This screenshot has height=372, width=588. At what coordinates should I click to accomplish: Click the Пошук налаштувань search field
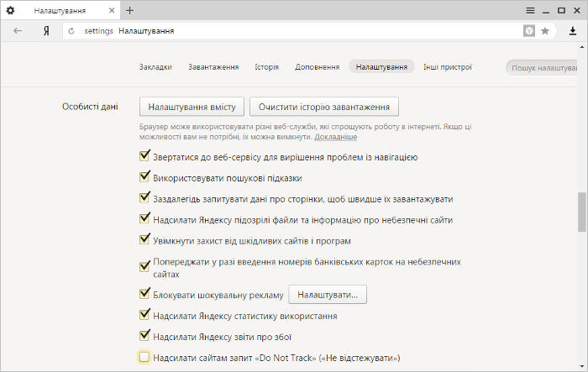(x=543, y=67)
